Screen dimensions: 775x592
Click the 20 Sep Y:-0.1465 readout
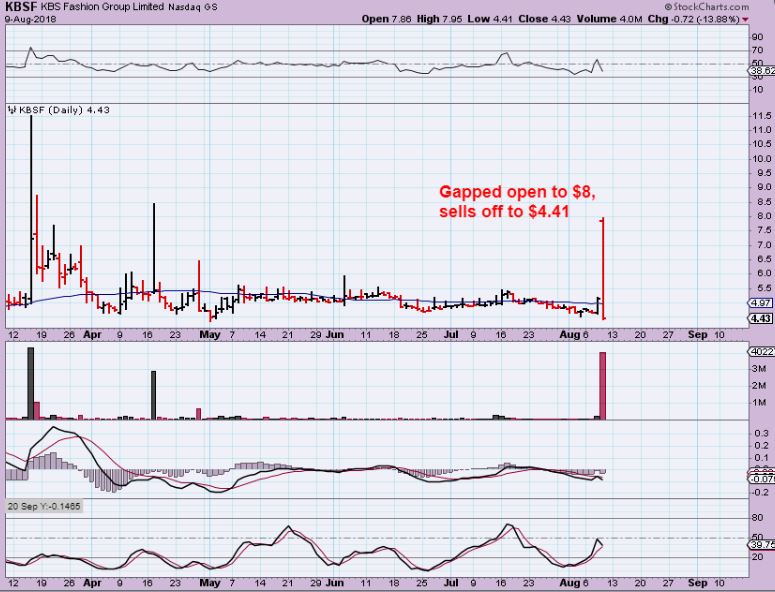(44, 506)
